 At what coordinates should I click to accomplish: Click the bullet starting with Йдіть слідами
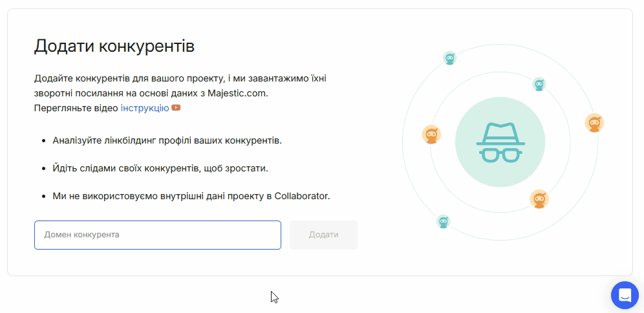pos(160,168)
